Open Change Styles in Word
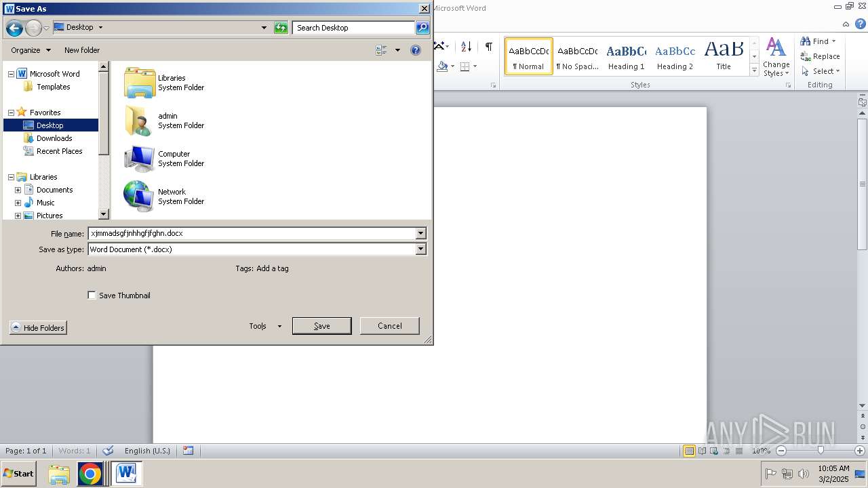868x488 pixels. click(x=776, y=58)
